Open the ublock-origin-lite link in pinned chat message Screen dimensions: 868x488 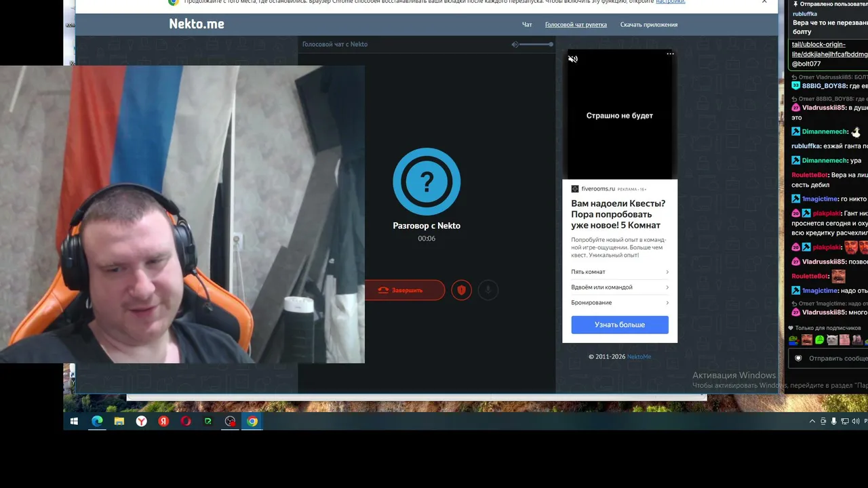829,49
